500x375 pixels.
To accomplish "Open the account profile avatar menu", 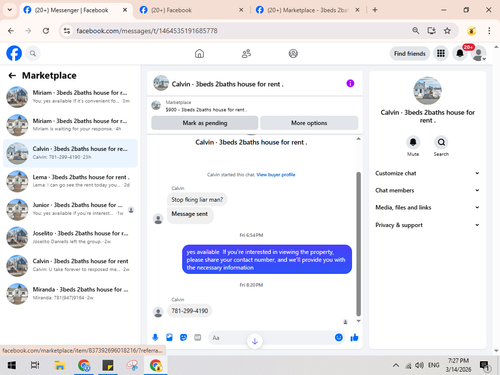I will point(479,54).
